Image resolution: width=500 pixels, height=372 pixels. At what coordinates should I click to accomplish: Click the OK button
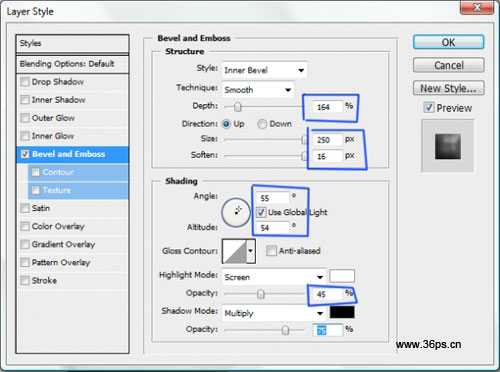point(448,42)
